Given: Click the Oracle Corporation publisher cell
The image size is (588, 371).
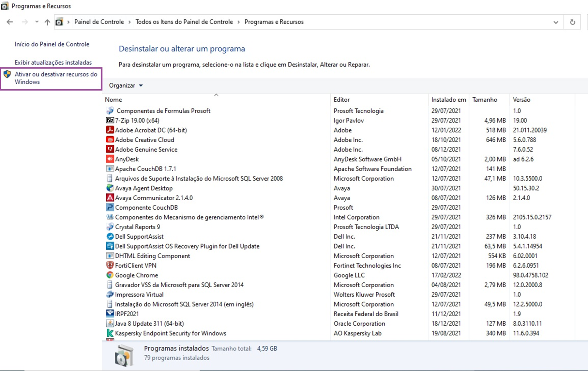Looking at the screenshot, I should coord(359,323).
